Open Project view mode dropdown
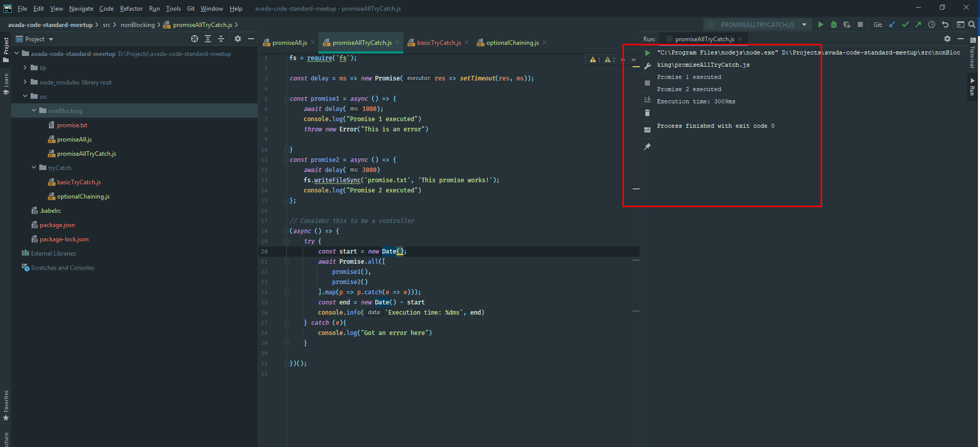The height and width of the screenshot is (447, 980). pos(35,39)
